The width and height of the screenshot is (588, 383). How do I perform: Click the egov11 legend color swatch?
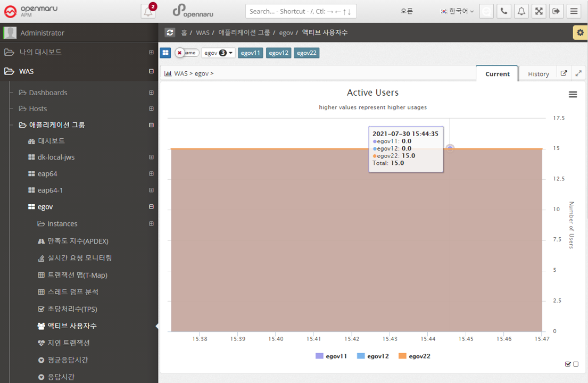pyautogui.click(x=319, y=356)
